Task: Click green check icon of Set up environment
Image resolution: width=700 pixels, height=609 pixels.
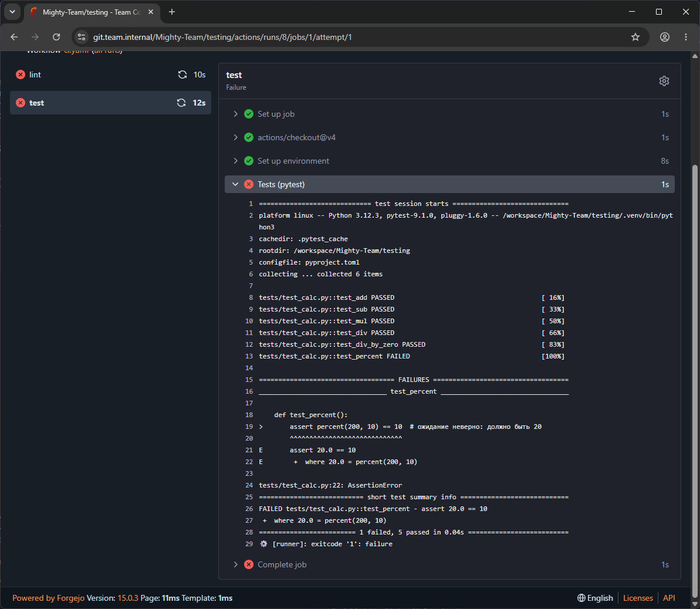Action: coord(249,161)
